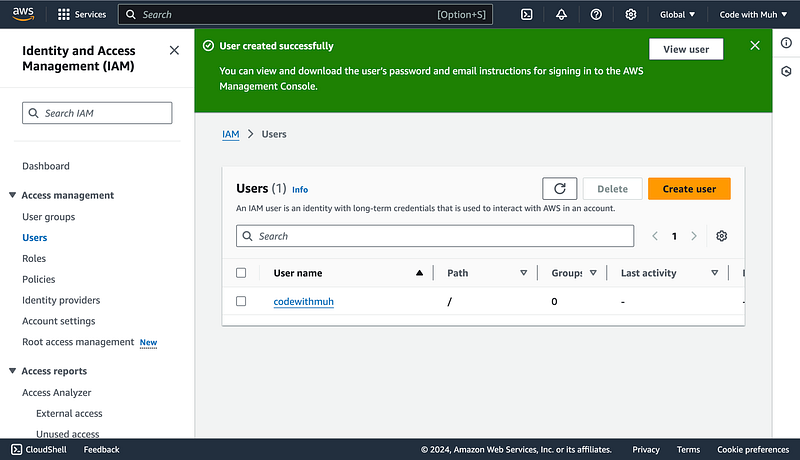Focus the users table Search field

click(435, 236)
